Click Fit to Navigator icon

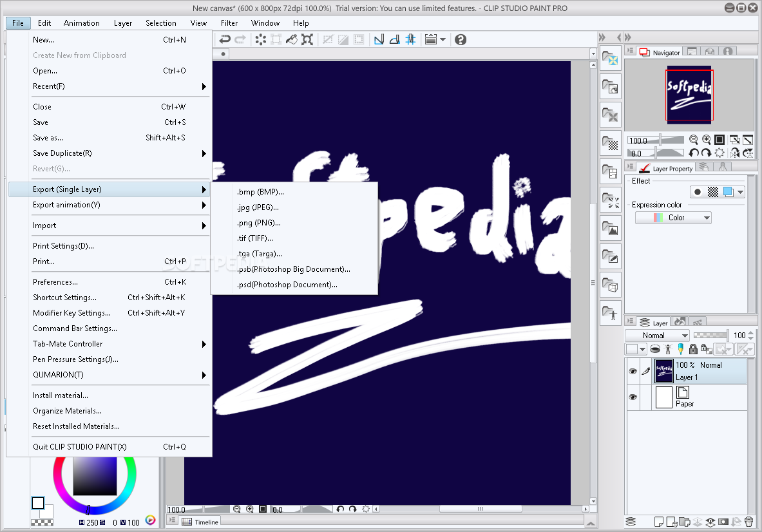point(735,140)
